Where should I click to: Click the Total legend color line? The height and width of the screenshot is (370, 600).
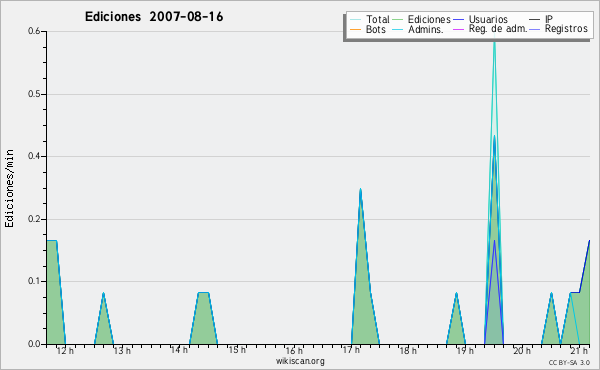pos(355,20)
